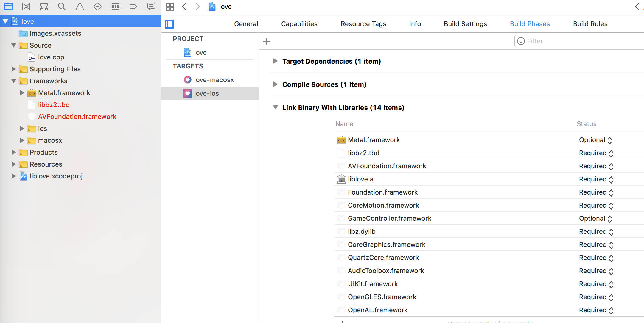Screen dimensions: 644x323
Task: Expand the Products folder
Action: point(14,152)
